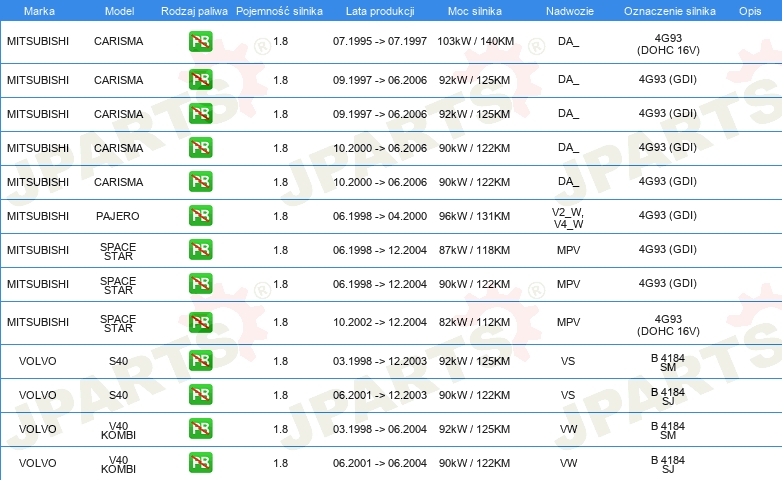Click the petrol fuel icon in the PAJERO row
This screenshot has height=480, width=782.
200,216
